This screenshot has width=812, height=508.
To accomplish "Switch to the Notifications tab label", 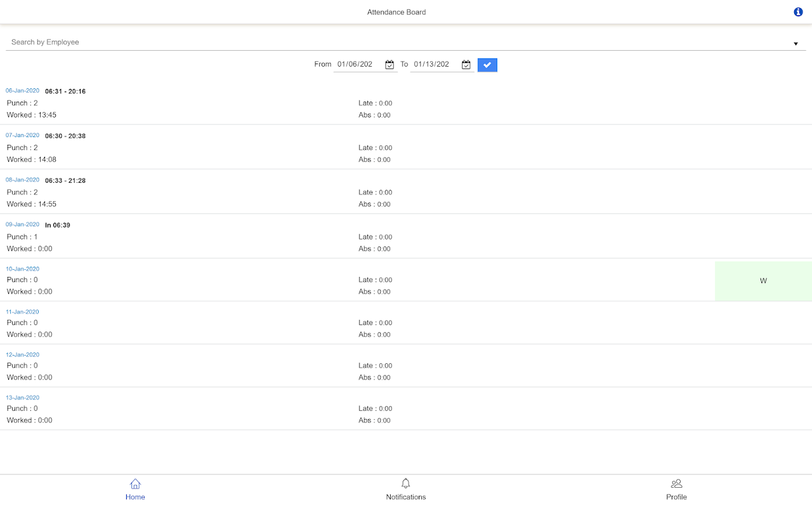I will coord(406,497).
